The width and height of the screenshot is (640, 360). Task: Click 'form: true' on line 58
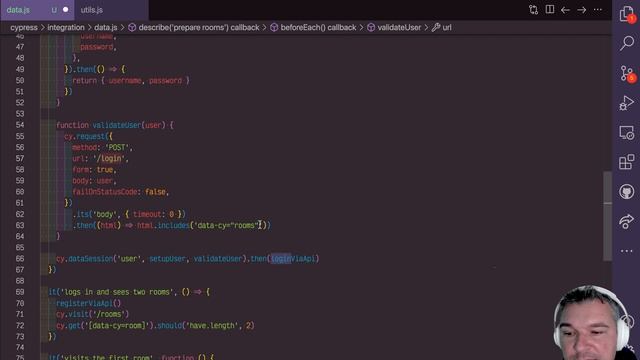pos(92,169)
